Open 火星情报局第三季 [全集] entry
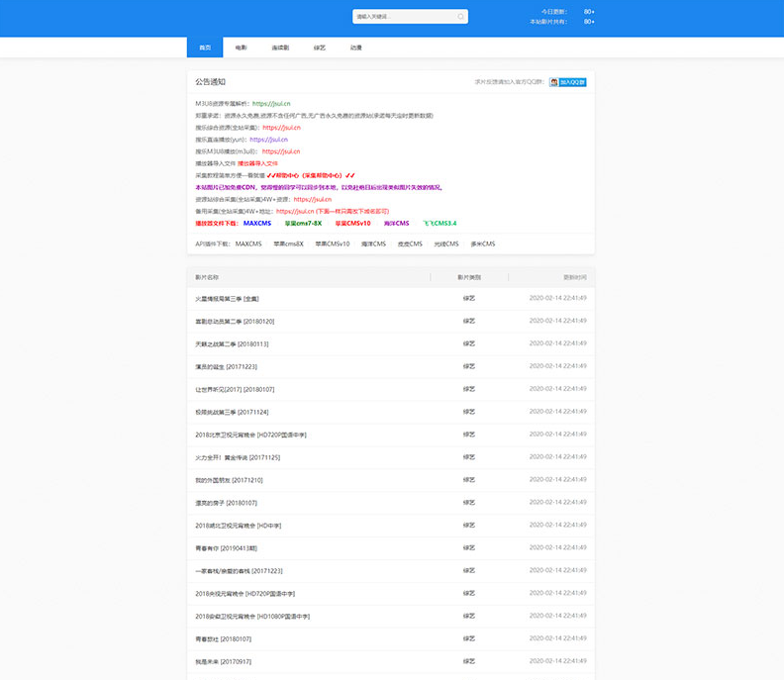Viewport: 784px width, 680px height. click(x=227, y=298)
